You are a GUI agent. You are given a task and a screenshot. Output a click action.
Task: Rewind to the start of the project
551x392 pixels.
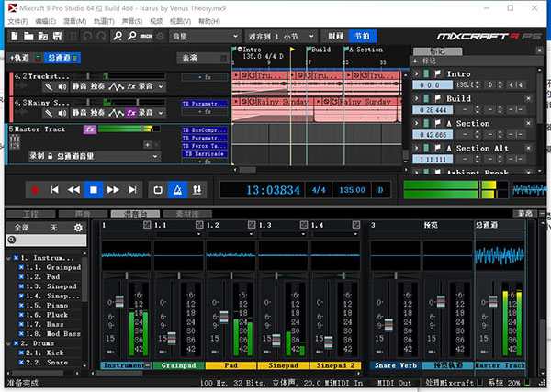point(54,190)
